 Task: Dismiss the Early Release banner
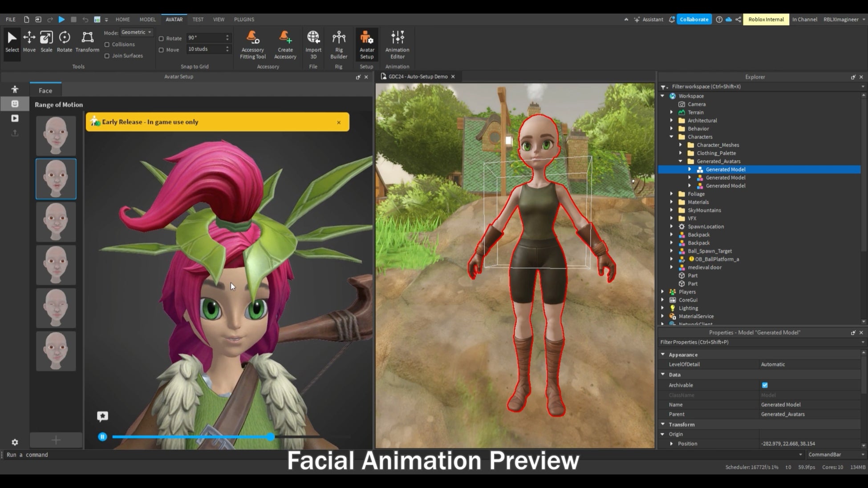click(x=339, y=122)
